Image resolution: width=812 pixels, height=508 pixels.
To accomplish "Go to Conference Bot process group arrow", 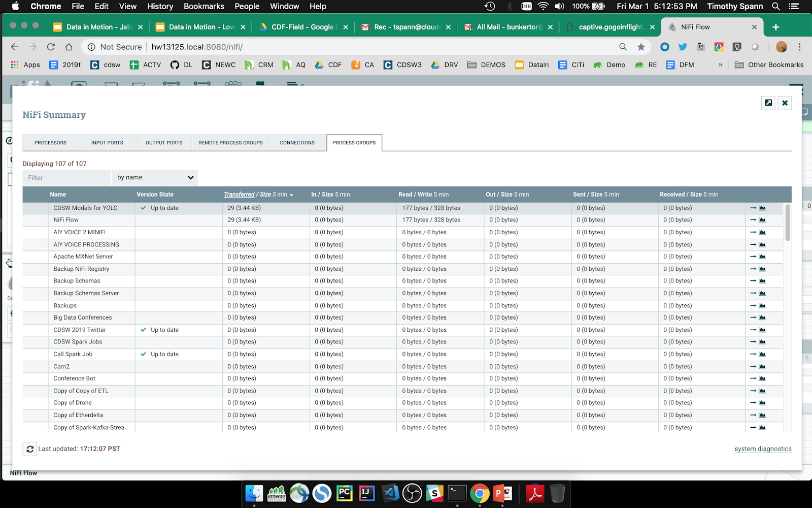I will (x=753, y=378).
